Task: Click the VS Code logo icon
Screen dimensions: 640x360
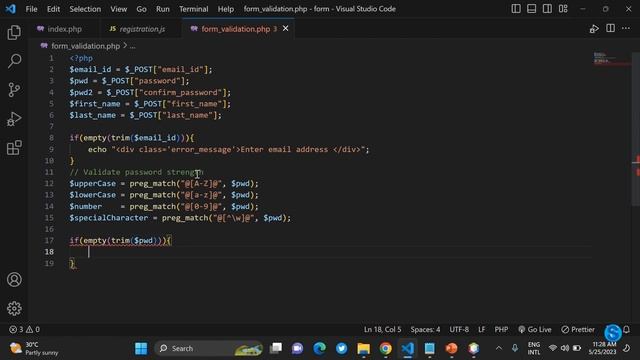Action: click(x=11, y=9)
